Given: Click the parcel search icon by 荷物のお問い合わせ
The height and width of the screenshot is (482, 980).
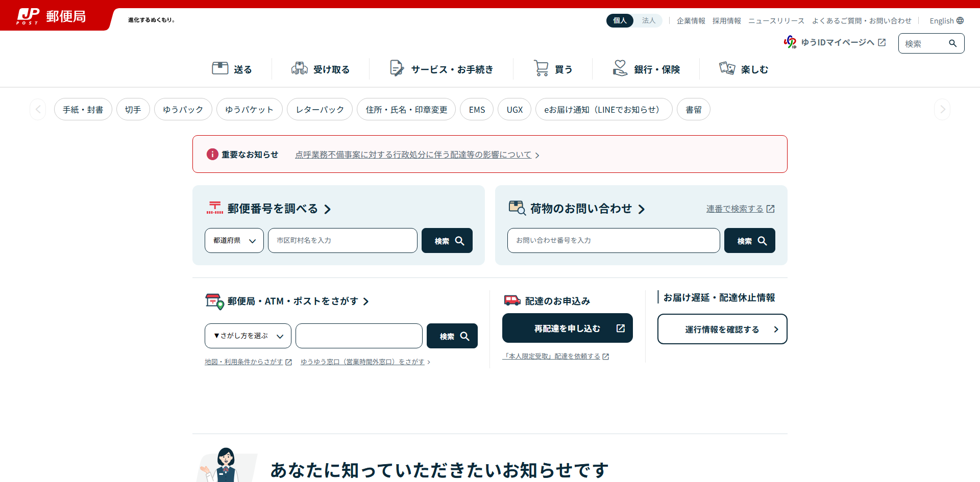Looking at the screenshot, I should click(x=517, y=207).
